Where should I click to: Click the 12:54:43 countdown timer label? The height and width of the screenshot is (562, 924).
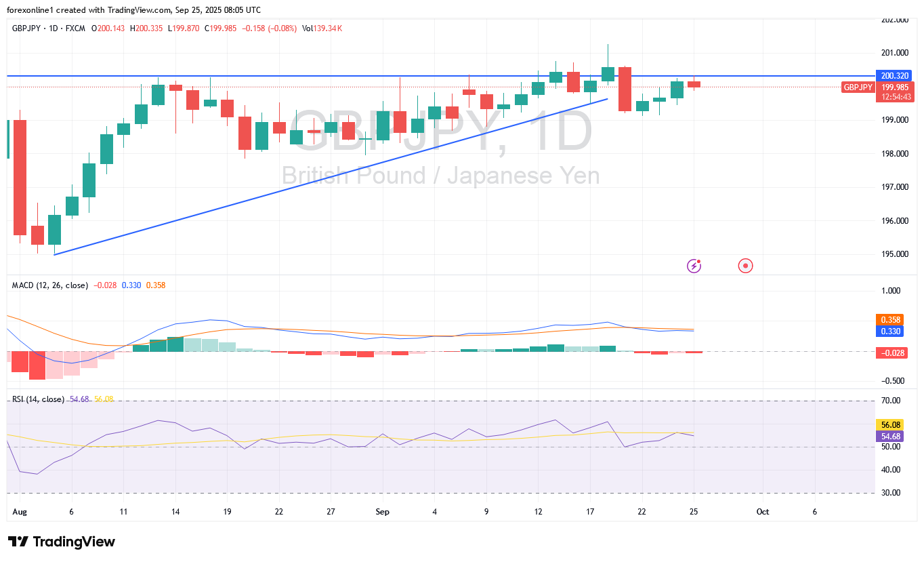point(893,97)
